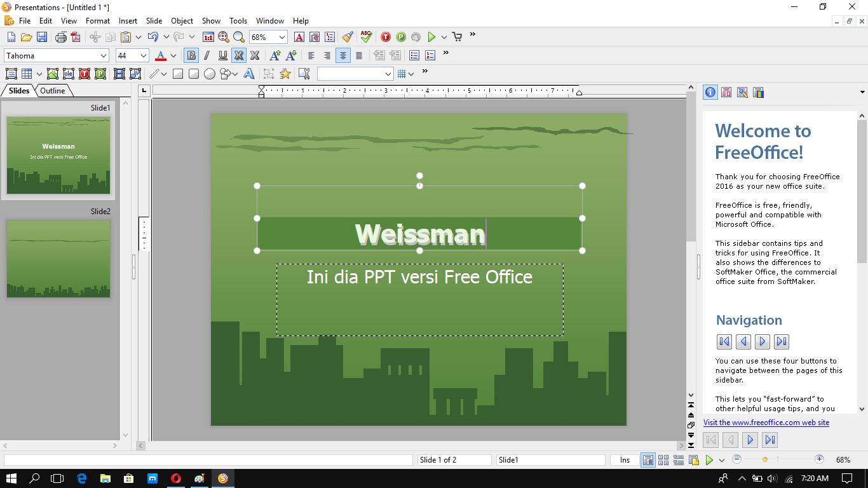Toggle underline formatting
This screenshot has width=868, height=488.
coord(223,55)
